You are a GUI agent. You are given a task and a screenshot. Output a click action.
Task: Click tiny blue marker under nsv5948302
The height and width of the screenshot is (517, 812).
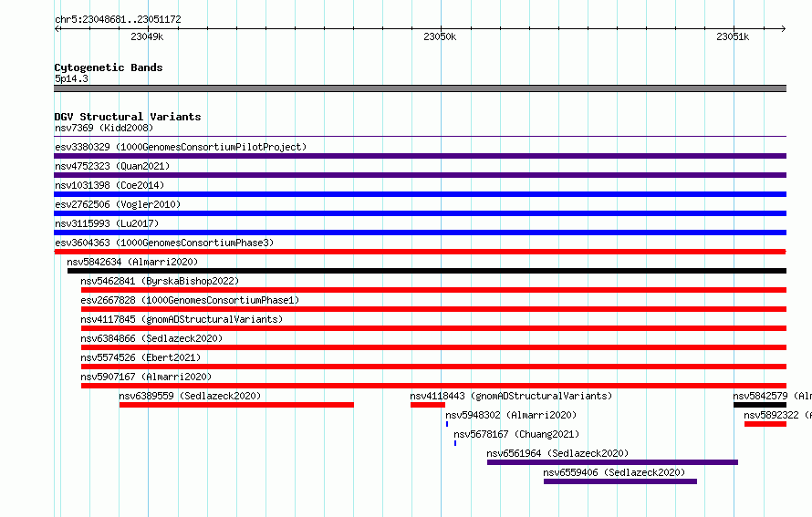447,424
